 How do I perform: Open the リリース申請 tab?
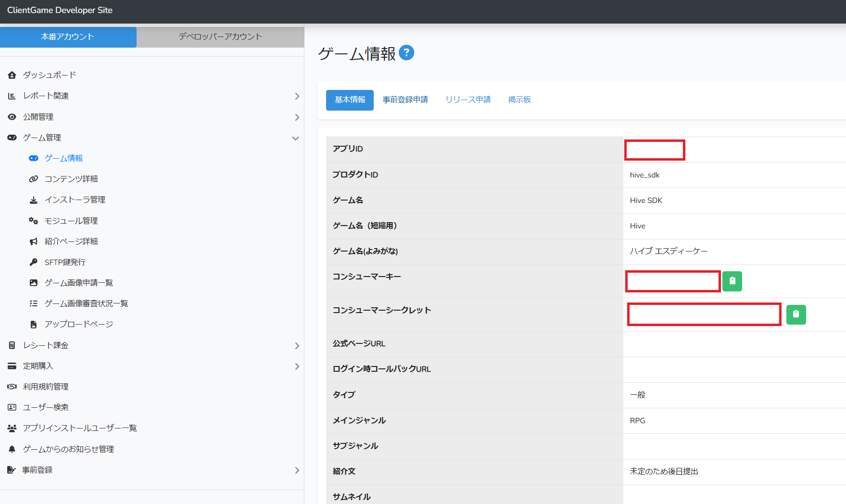[468, 100]
